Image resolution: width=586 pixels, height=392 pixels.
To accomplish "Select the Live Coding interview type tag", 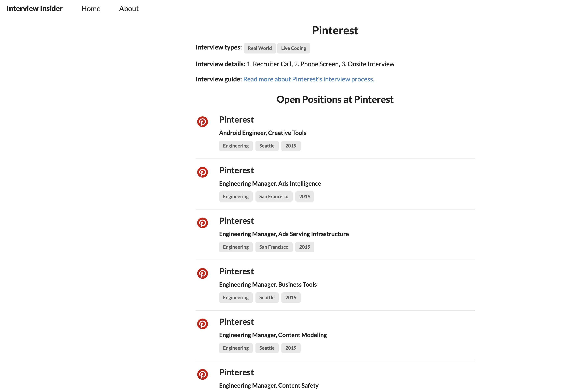I will coord(293,48).
